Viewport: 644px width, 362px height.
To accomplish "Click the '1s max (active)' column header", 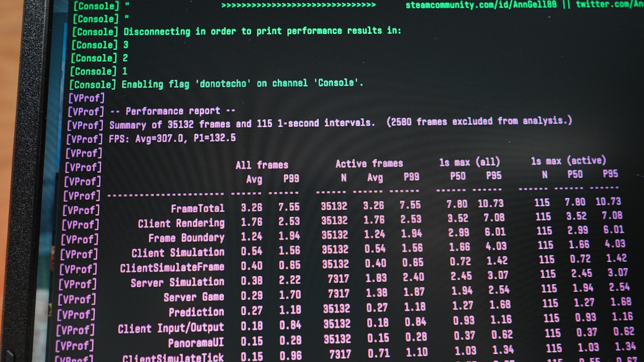I will tap(568, 161).
